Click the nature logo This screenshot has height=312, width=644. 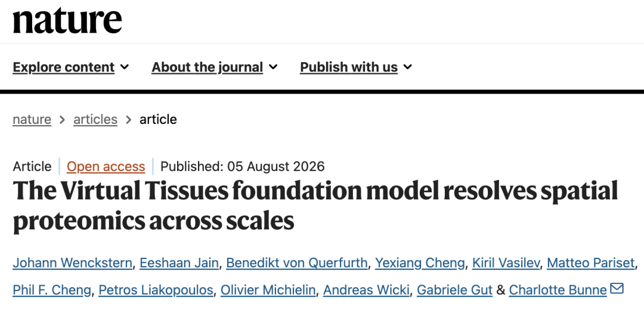click(x=67, y=20)
